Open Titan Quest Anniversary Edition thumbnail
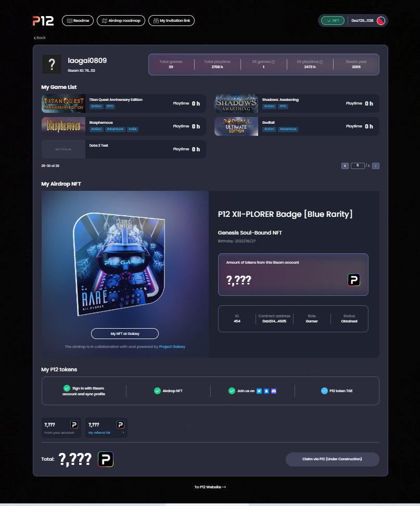420x506 pixels. [x=63, y=103]
